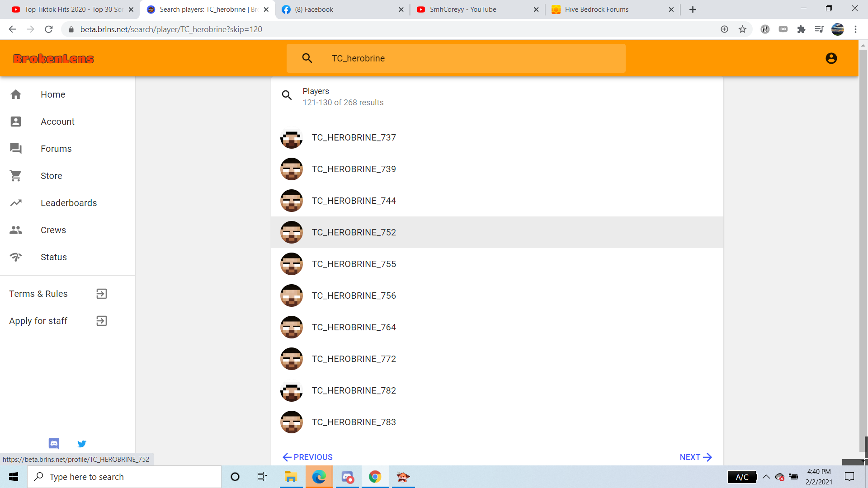This screenshot has width=868, height=488.
Task: Open the Windows Start menu
Action: pos(14,477)
